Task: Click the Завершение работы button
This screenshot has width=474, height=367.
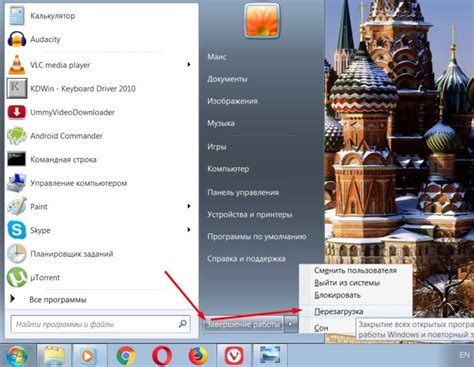Action: point(243,324)
